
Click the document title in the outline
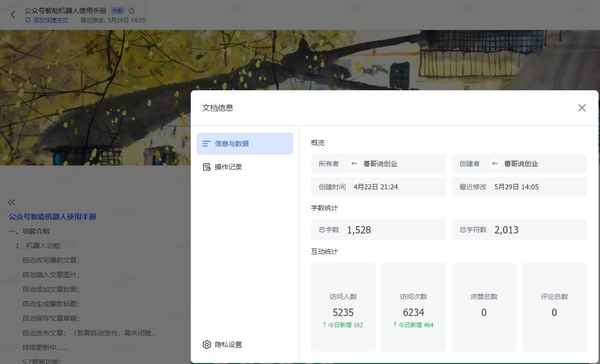(x=52, y=216)
